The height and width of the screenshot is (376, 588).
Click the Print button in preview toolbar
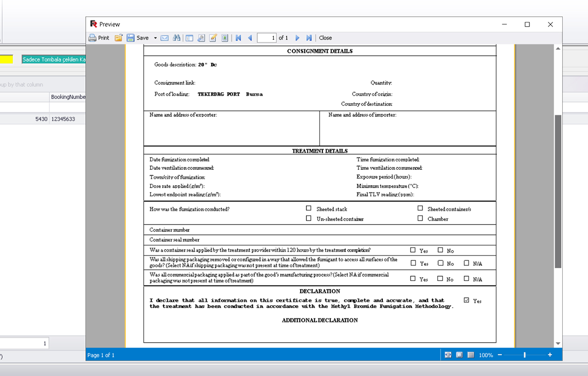(99, 38)
